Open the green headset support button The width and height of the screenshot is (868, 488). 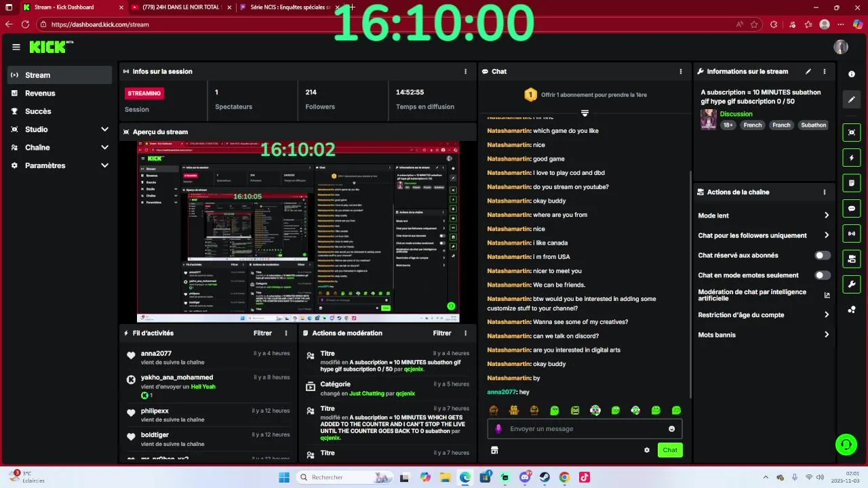tap(846, 445)
